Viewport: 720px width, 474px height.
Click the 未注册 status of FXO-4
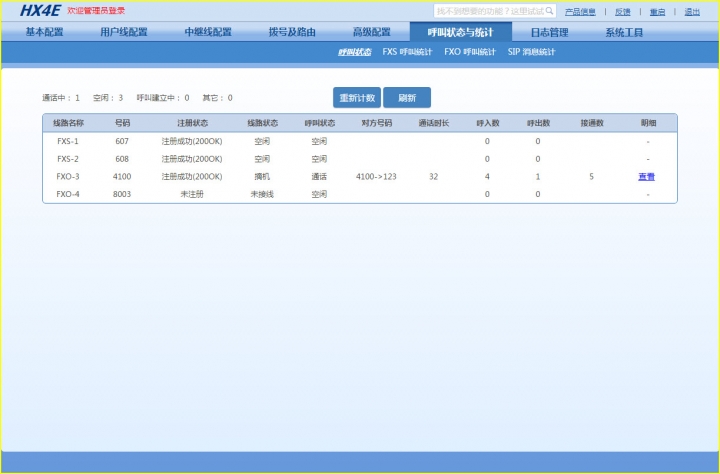(192, 194)
